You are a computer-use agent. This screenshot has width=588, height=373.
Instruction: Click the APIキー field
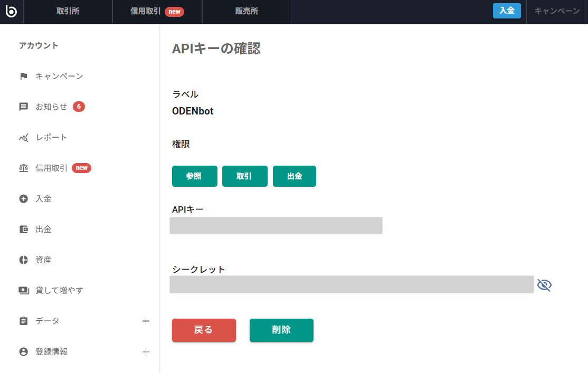(x=276, y=226)
